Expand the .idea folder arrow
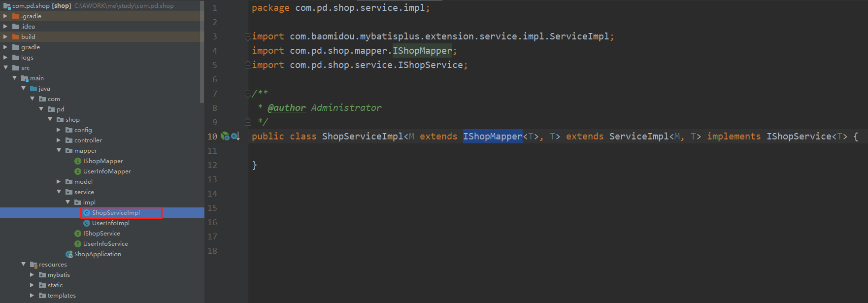 pyautogui.click(x=5, y=27)
